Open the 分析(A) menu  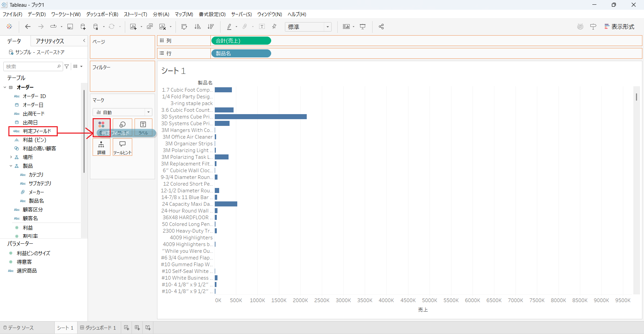point(161,14)
